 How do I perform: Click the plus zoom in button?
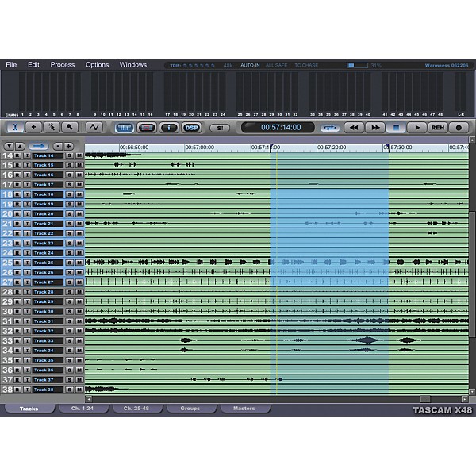tap(68, 146)
